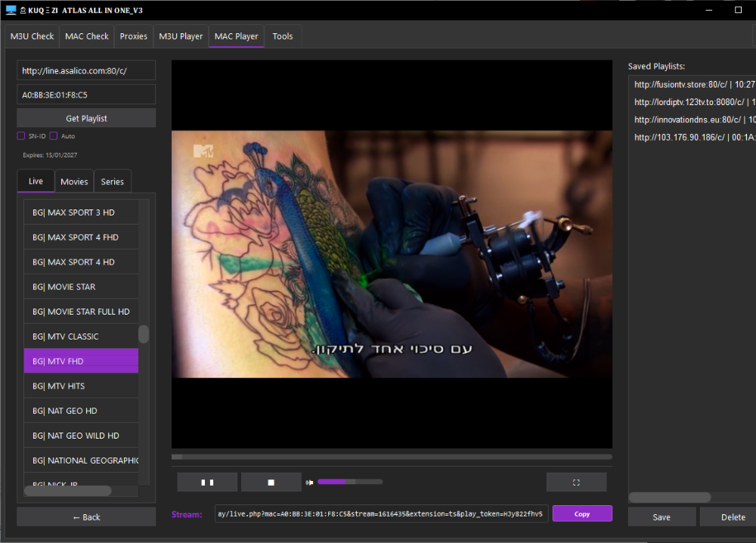This screenshot has height=543, width=756.
Task: Click the channel list horizontal scrollbar
Action: pos(68,491)
